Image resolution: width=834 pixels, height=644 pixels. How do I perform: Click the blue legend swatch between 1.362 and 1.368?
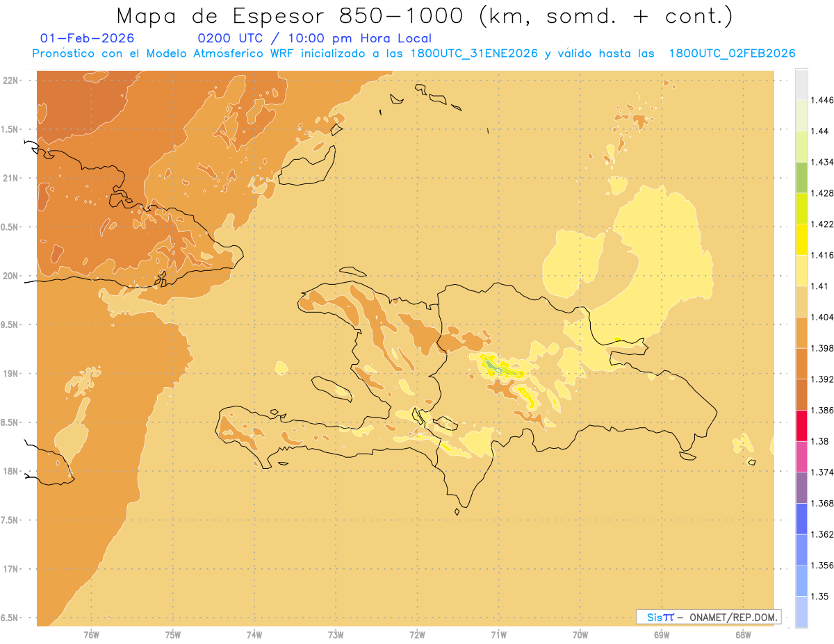(x=801, y=518)
